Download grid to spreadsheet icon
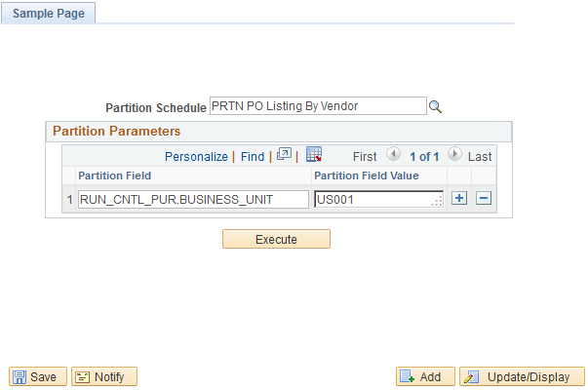The width and height of the screenshot is (588, 390). coord(314,154)
